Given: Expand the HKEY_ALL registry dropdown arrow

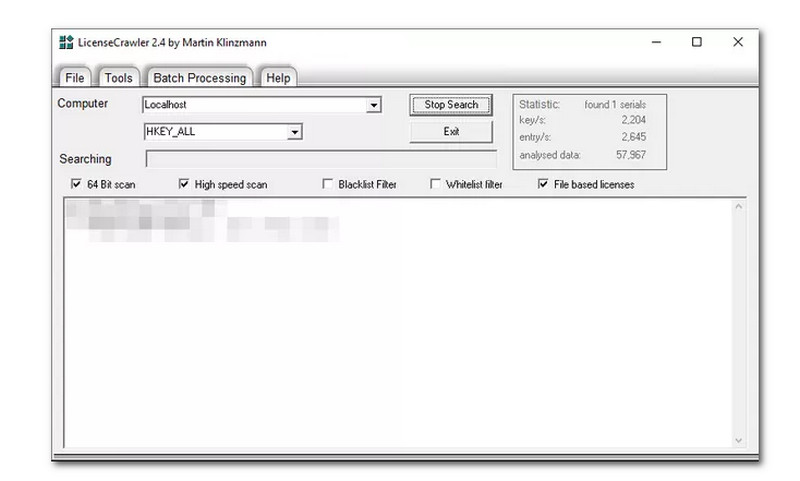Looking at the screenshot, I should point(294,132).
